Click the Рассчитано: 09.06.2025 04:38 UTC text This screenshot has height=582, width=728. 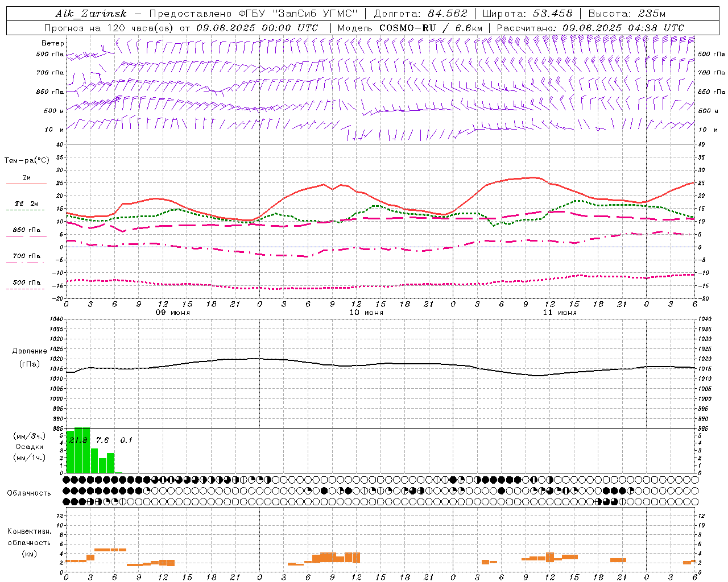[x=590, y=28]
